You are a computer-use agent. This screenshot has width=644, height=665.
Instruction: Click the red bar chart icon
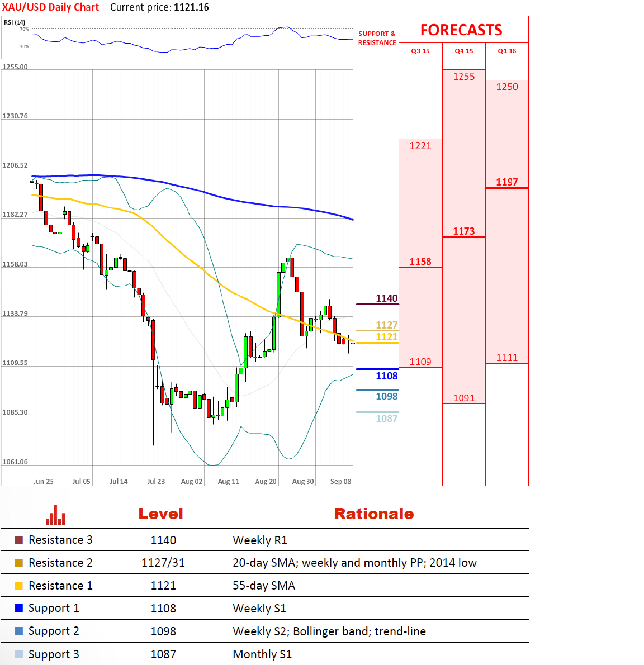(55, 515)
